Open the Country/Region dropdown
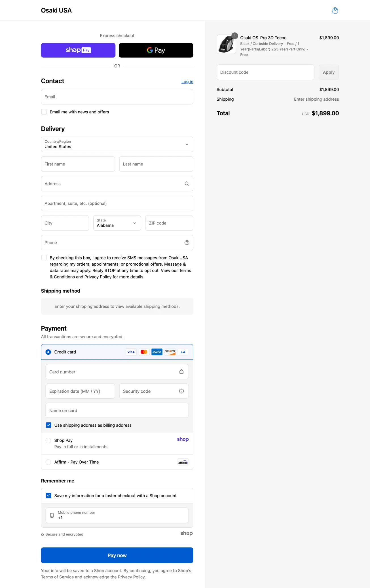 (x=117, y=144)
